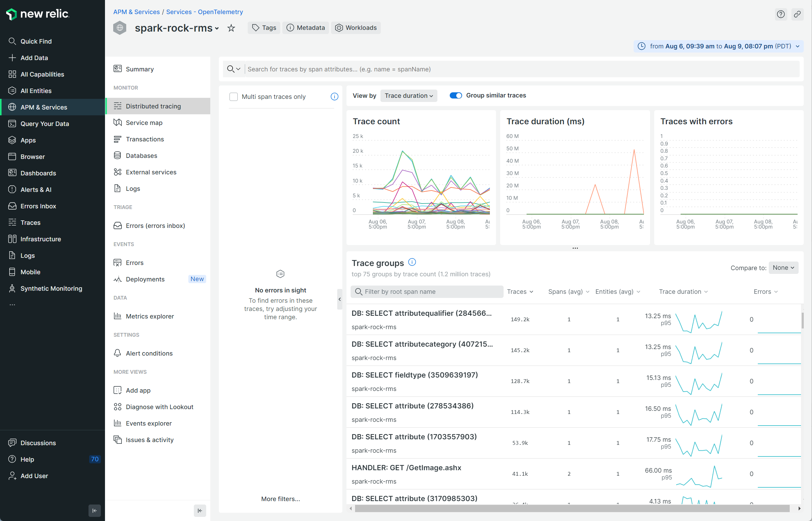Open Databases menu item

(158, 155)
